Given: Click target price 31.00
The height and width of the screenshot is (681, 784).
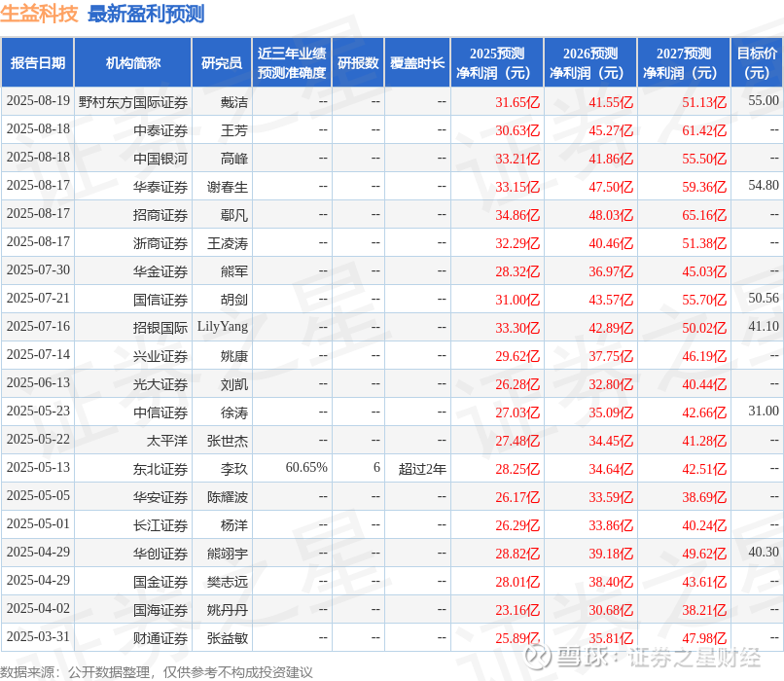Looking at the screenshot, I should click(x=764, y=411).
